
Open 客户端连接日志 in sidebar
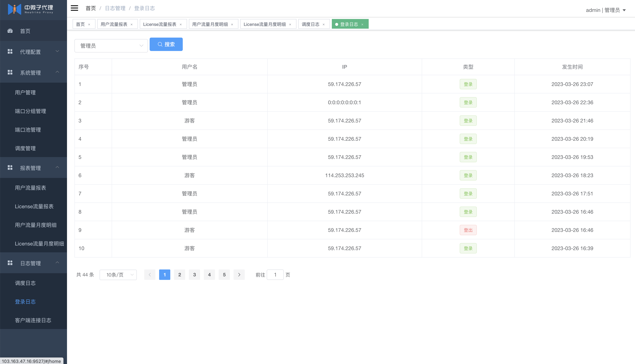[33, 320]
